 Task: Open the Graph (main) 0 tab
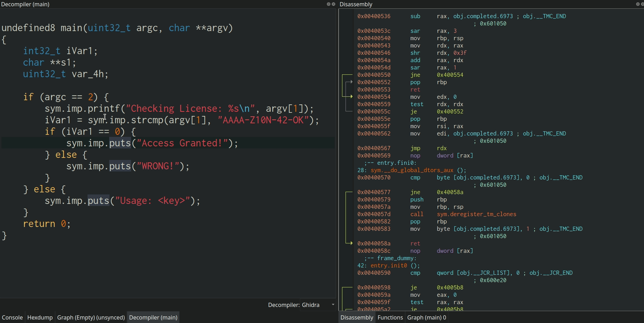426,317
